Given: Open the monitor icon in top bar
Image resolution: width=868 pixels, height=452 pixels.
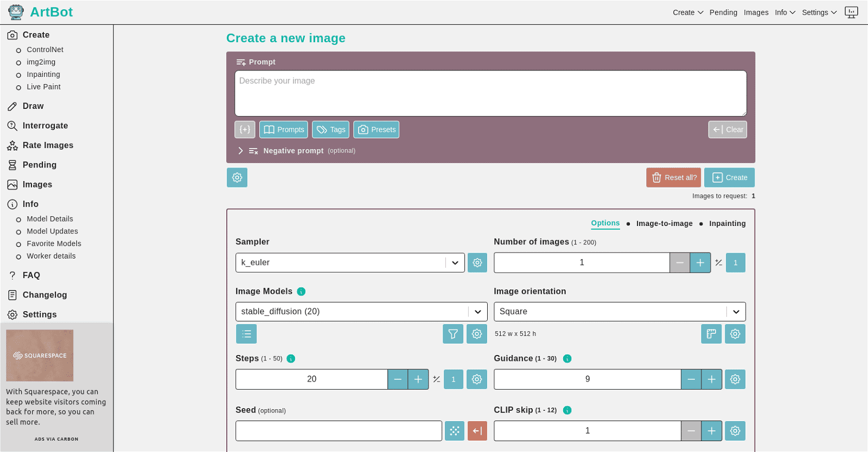Looking at the screenshot, I should tap(851, 12).
